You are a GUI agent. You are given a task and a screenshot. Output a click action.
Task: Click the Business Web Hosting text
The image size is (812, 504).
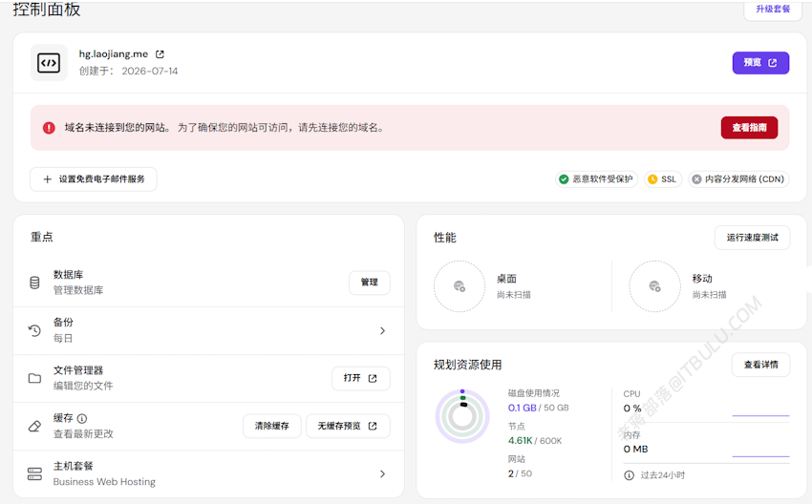pos(104,482)
